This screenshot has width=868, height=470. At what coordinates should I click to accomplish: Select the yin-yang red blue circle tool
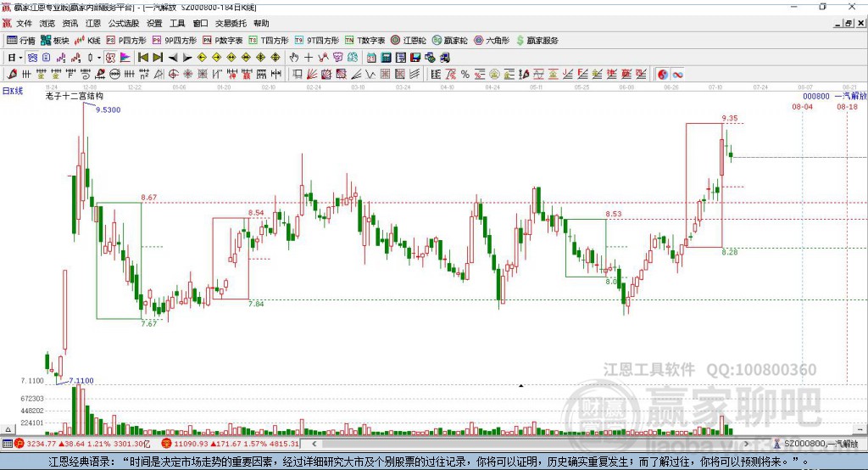(x=663, y=74)
